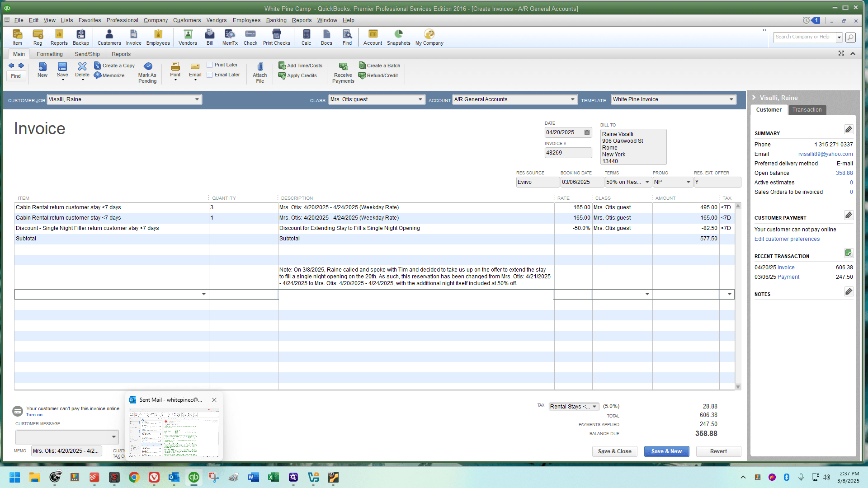The width and height of the screenshot is (868, 488).
Task: Launch the Calc calculator icon
Action: (x=307, y=37)
